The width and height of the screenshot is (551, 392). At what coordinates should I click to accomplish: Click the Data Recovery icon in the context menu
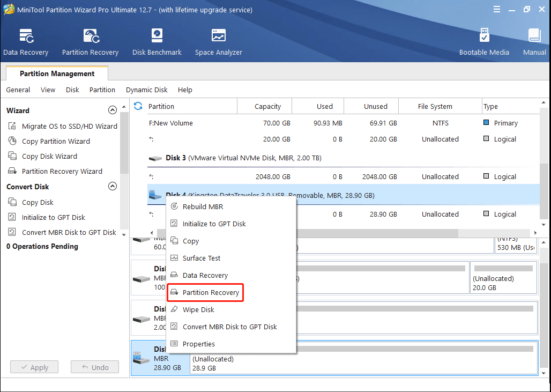(x=174, y=275)
